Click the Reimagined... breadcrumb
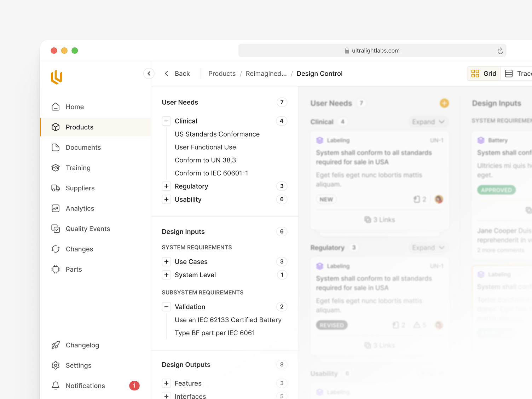 (x=266, y=74)
